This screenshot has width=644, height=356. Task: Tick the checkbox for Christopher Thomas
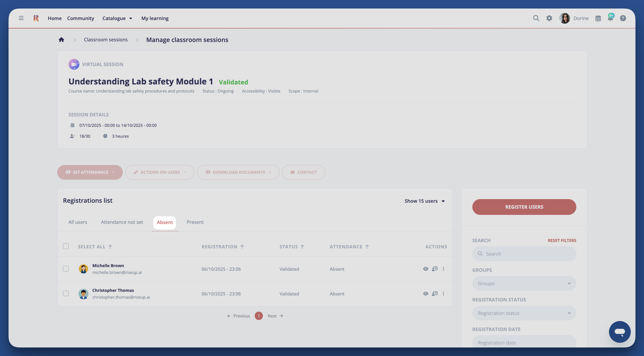coord(66,293)
